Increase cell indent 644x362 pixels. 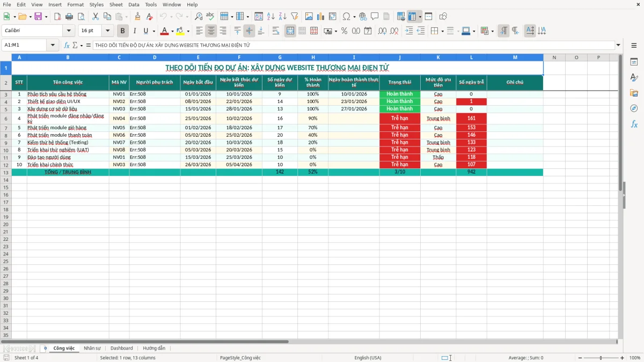[x=409, y=31]
